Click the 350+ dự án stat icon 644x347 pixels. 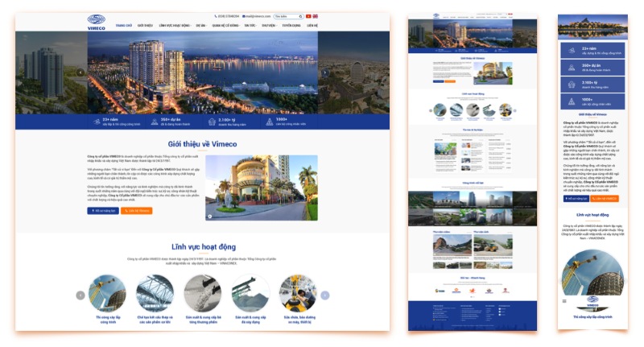[155, 122]
